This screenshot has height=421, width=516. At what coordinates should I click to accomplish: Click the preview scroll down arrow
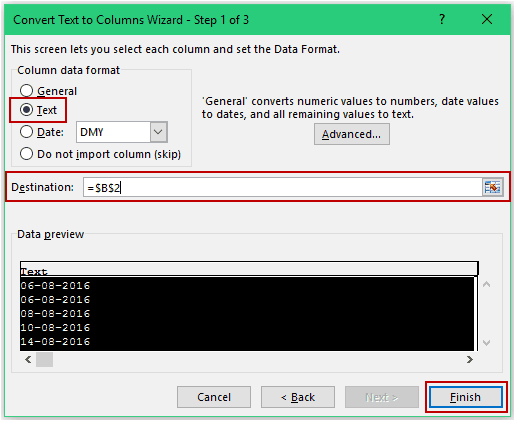(487, 343)
